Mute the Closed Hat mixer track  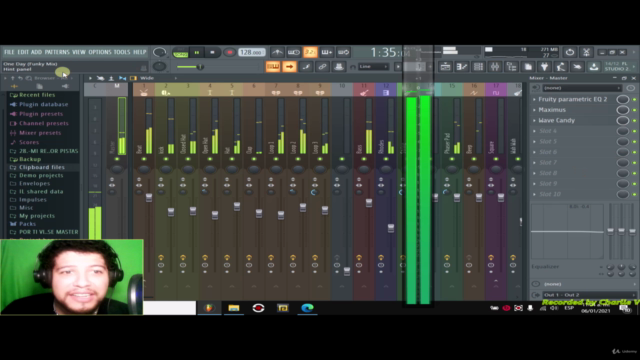[188, 159]
